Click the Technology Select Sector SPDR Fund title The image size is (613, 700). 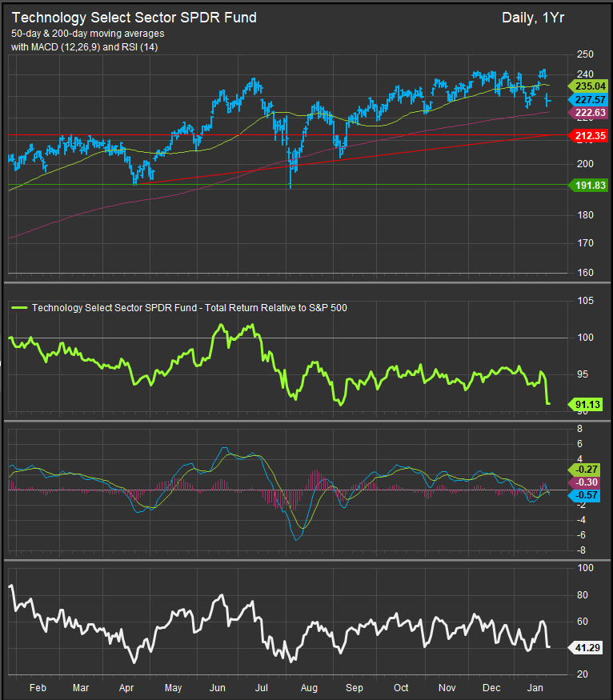(x=134, y=18)
